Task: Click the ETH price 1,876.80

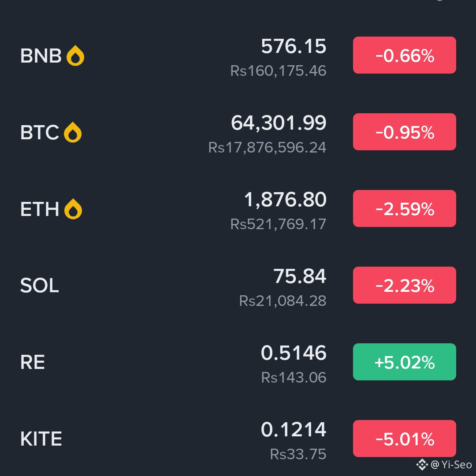Action: 285,200
